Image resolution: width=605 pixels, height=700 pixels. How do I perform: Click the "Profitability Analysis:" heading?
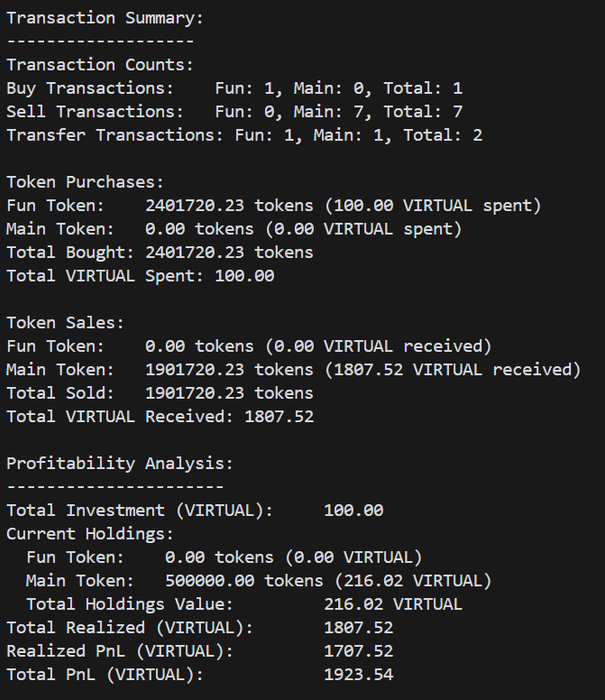tap(120, 463)
